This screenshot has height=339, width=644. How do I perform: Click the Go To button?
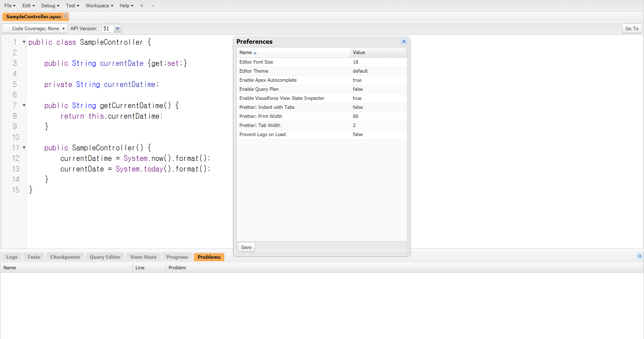632,28
